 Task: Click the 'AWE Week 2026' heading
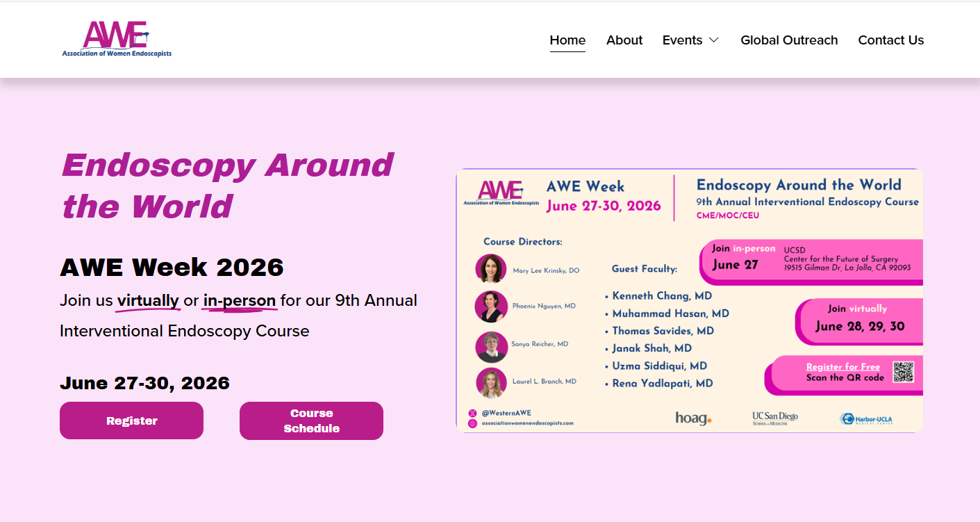click(172, 267)
